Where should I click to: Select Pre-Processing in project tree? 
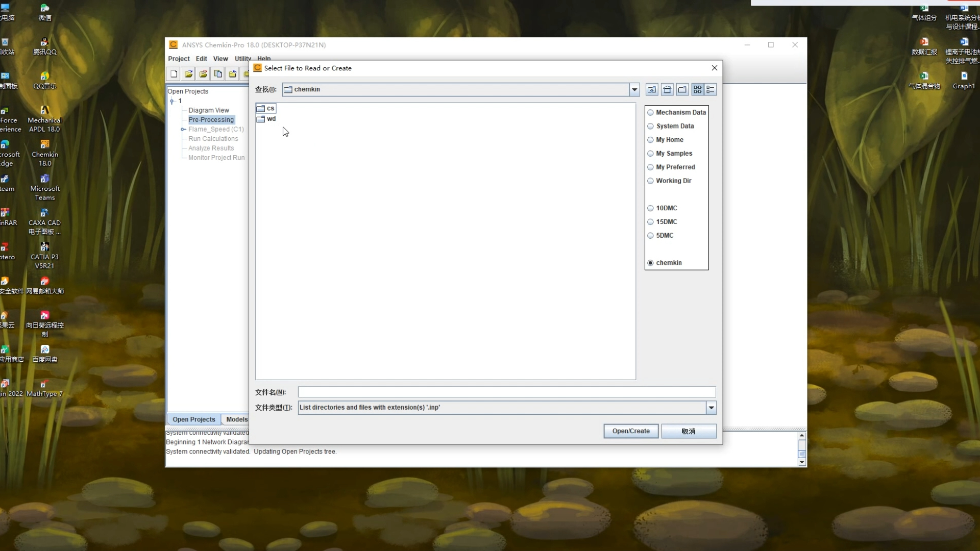[x=211, y=120]
